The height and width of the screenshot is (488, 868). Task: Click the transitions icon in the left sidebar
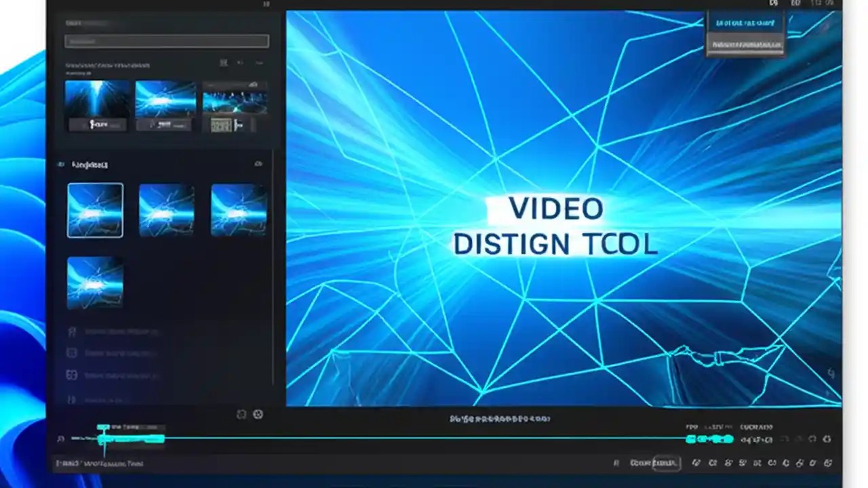(x=72, y=353)
